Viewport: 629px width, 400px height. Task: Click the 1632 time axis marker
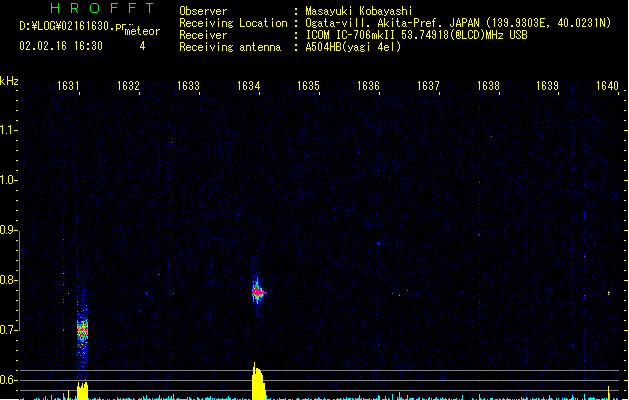coord(128,86)
